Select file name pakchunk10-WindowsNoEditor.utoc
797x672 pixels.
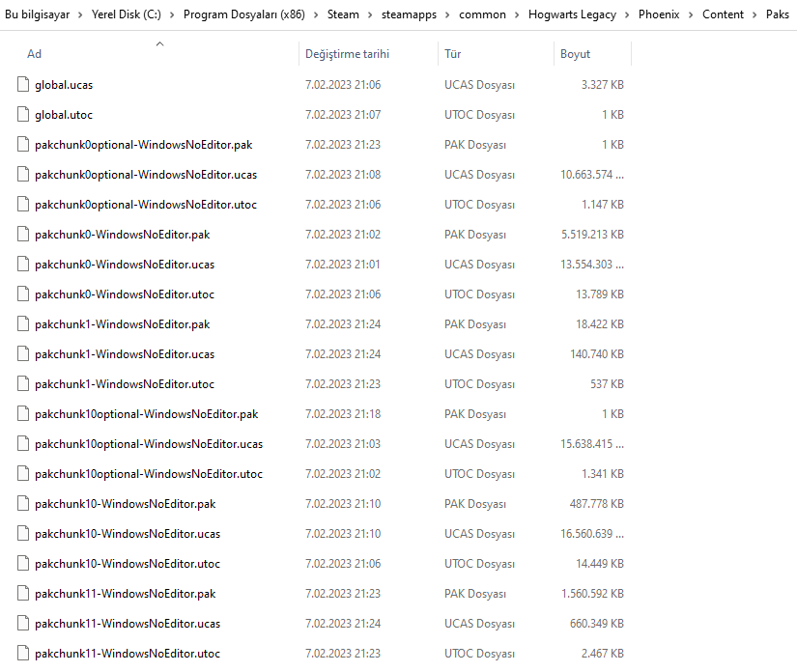coord(128,564)
